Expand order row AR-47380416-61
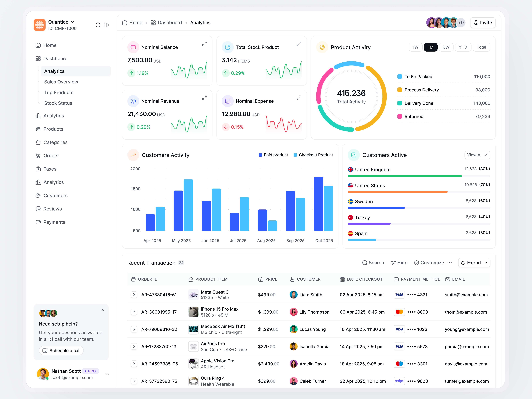The width and height of the screenshot is (532, 399). (x=134, y=295)
